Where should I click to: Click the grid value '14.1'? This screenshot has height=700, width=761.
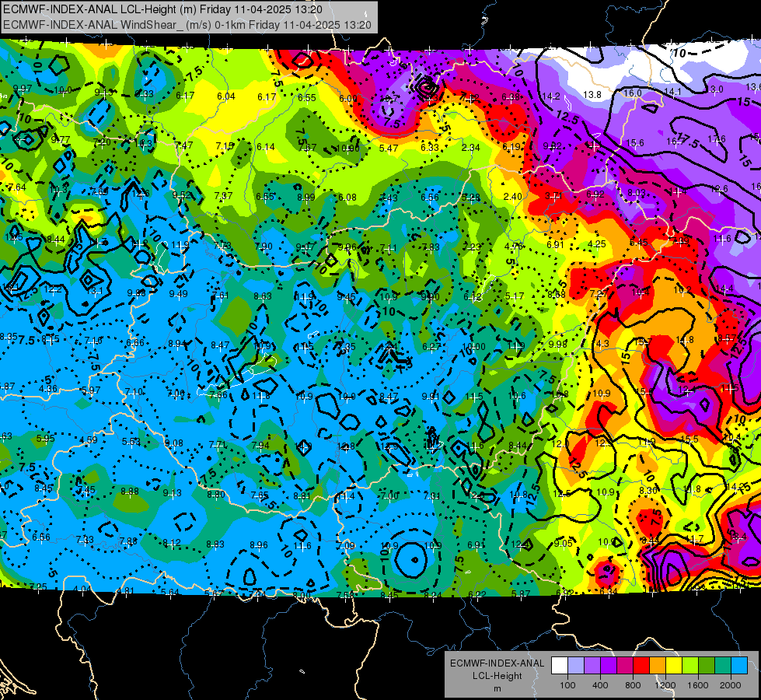pos(672,91)
